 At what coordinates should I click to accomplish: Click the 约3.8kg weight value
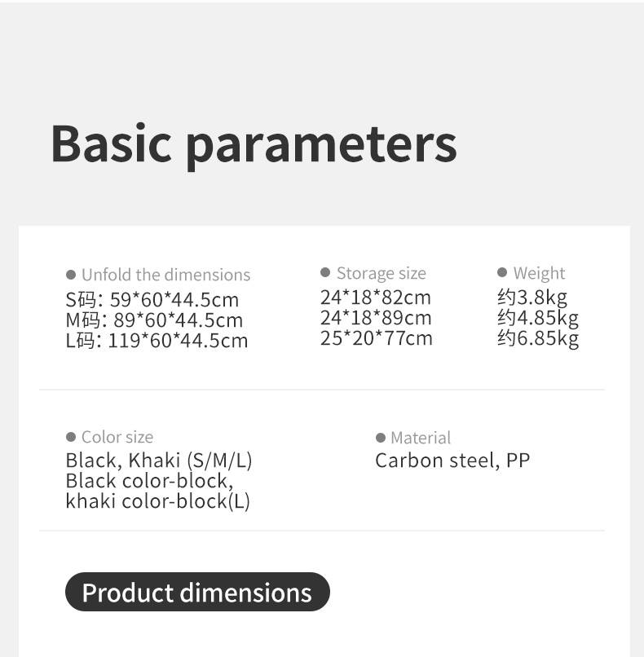pyautogui.click(x=532, y=297)
